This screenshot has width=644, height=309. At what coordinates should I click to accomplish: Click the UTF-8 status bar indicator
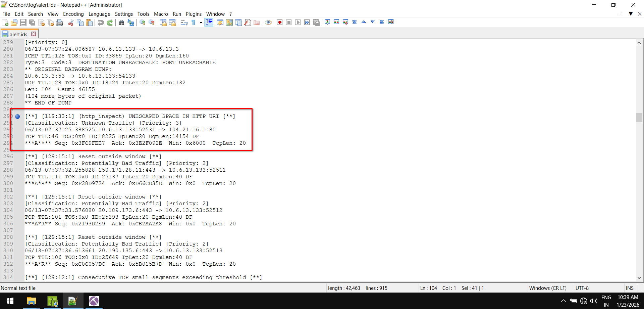click(582, 288)
